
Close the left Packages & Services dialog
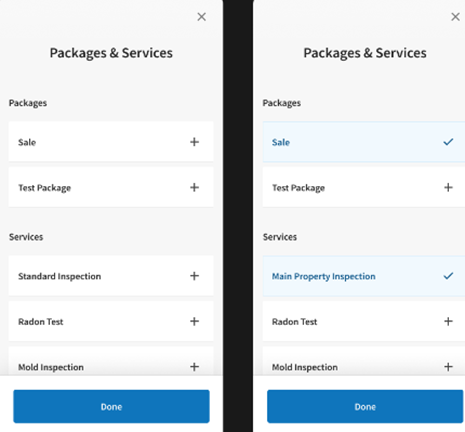pyautogui.click(x=201, y=17)
